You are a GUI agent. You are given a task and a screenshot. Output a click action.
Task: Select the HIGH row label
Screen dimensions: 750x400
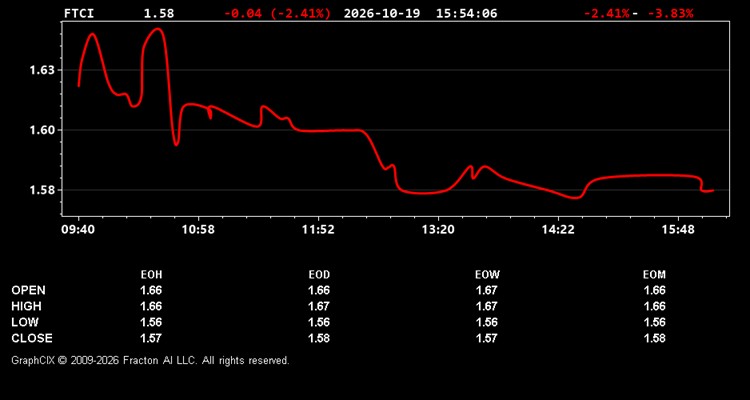26,306
